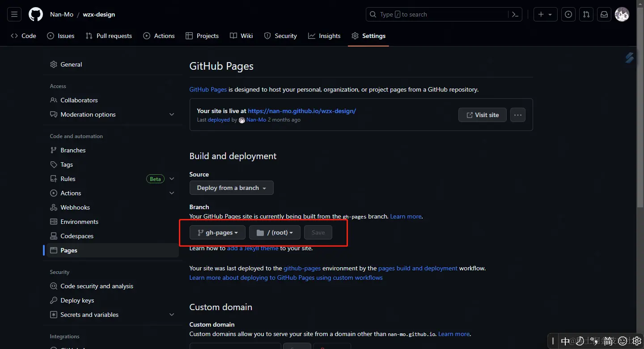Open the Nan-Mo owner profile link
The image size is (644, 349).
(x=62, y=14)
